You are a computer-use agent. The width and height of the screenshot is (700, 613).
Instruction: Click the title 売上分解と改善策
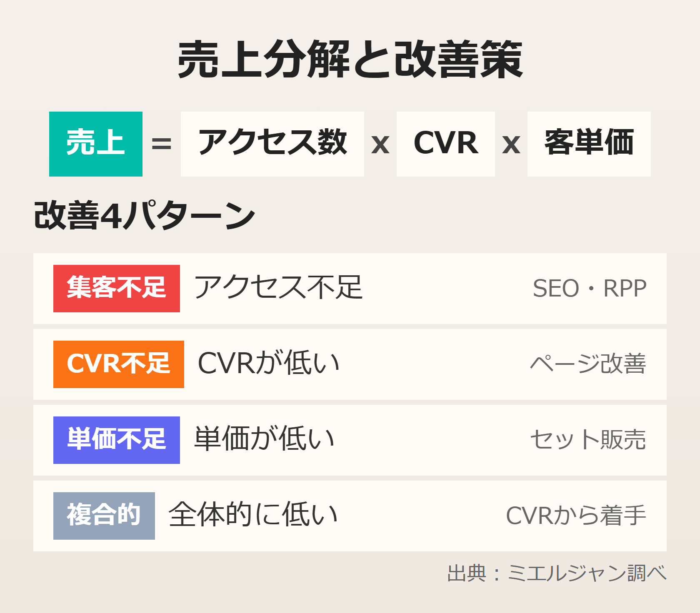pos(350,60)
